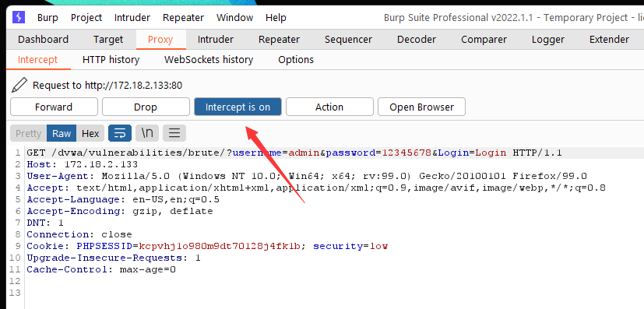Toggle the Intercept is on button
Screen dimensions: 644x309
point(238,107)
